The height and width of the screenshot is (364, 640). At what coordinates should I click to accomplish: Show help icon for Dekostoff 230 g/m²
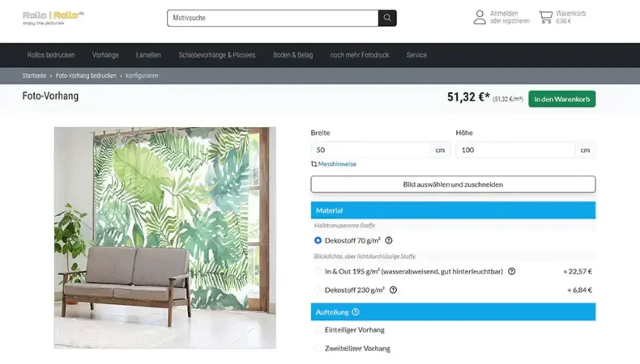[x=393, y=290]
